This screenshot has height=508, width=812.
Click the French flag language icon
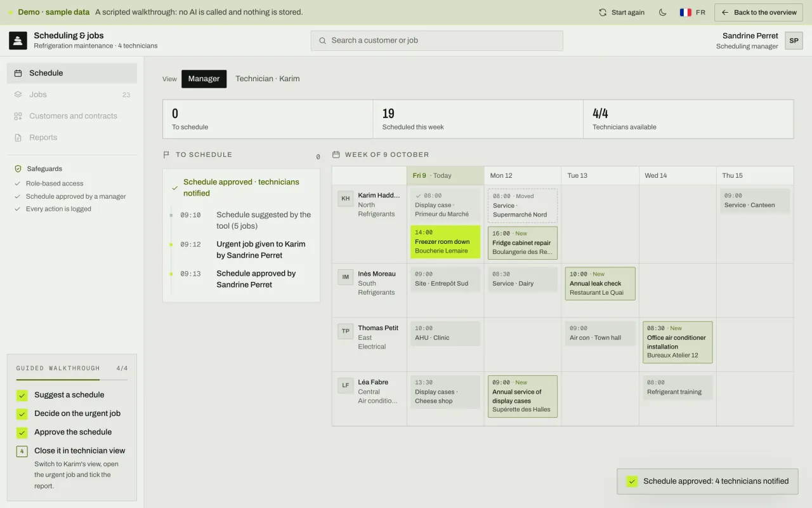click(685, 12)
